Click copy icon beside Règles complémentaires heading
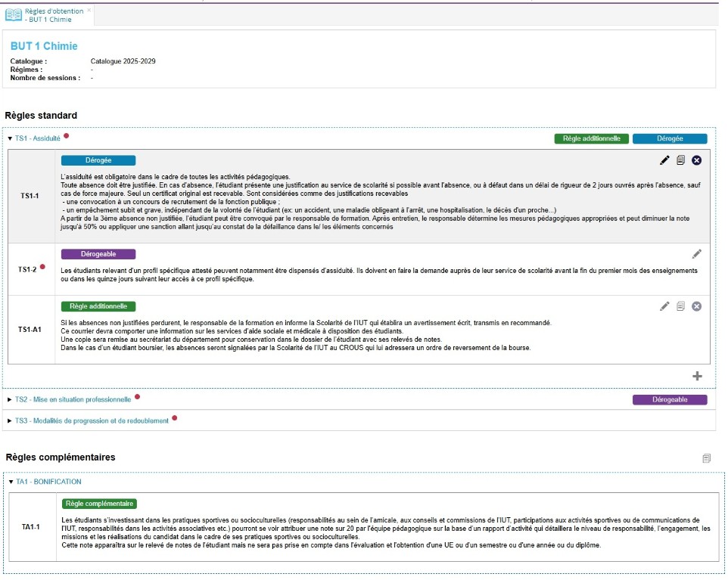728x580 pixels. 706,458
